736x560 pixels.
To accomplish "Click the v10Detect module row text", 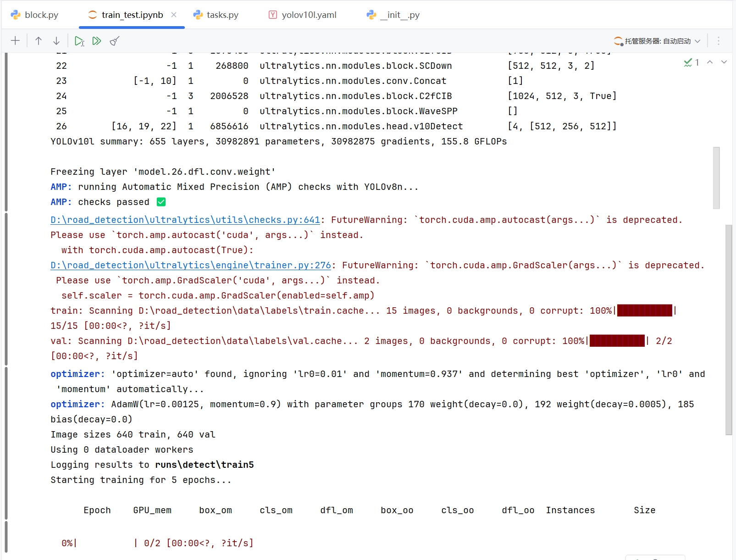I will pos(361,126).
